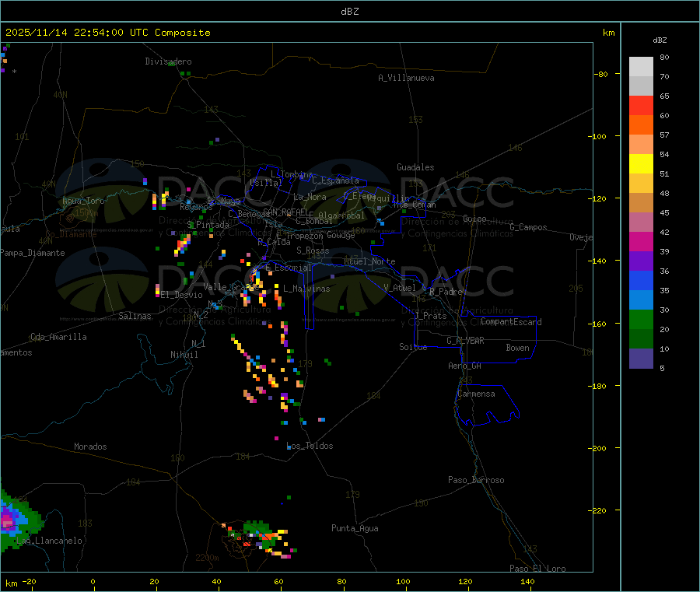Click the Divisadero map label
The height and width of the screenshot is (592, 700).
[x=168, y=61]
